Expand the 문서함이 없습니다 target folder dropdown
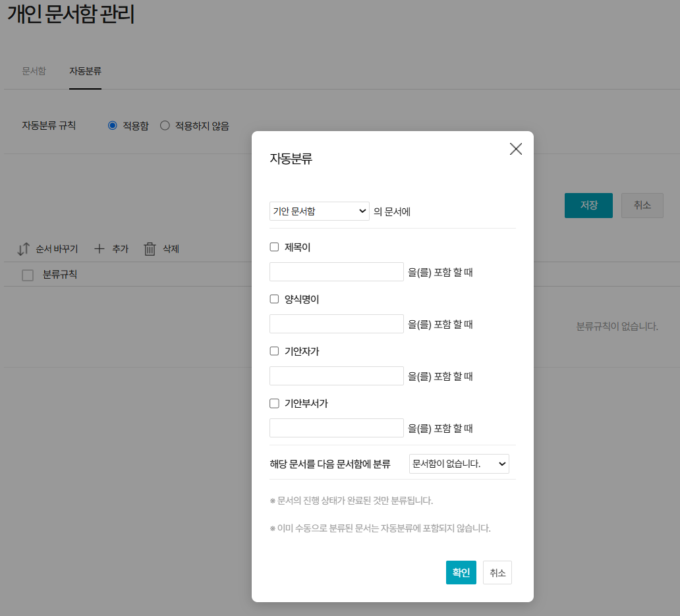680x616 pixels. (x=459, y=464)
